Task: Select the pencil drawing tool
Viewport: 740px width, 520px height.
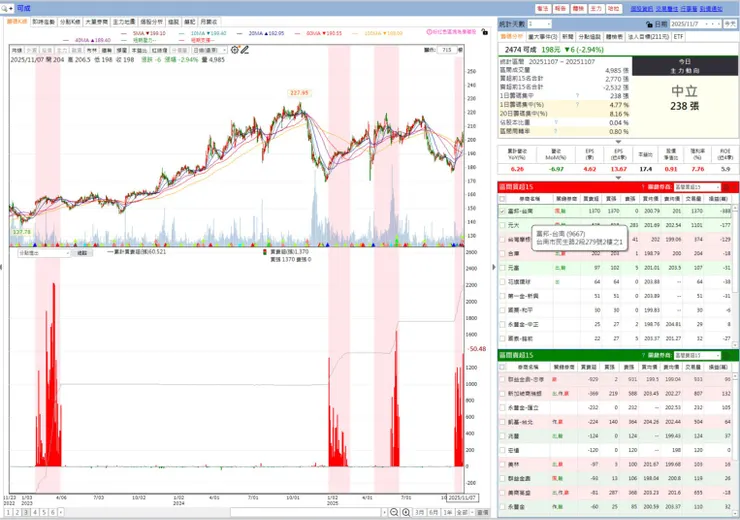Action: [244, 50]
